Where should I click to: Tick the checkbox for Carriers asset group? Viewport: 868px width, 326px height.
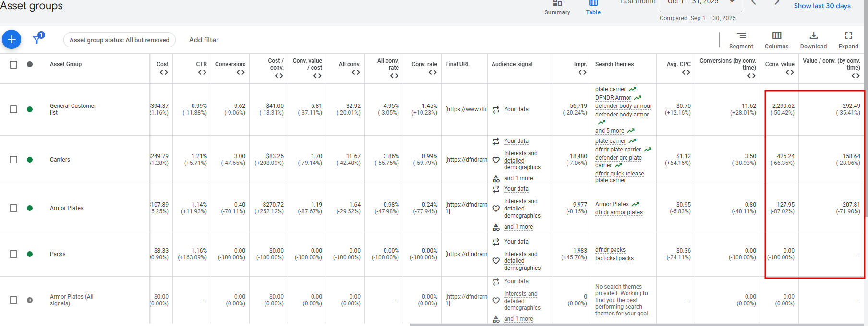(13, 160)
